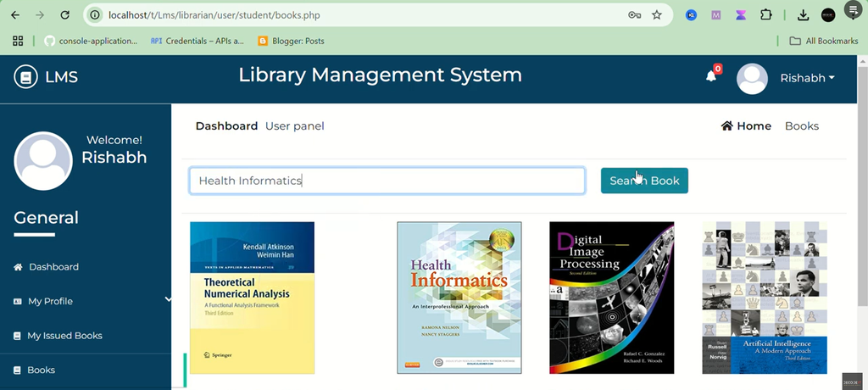Click the browser forward arrow
This screenshot has height=390, width=868.
click(x=40, y=15)
